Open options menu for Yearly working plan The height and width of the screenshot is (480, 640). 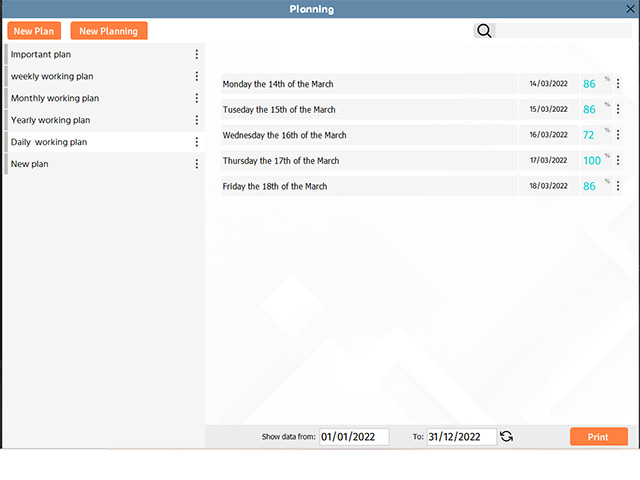197,120
